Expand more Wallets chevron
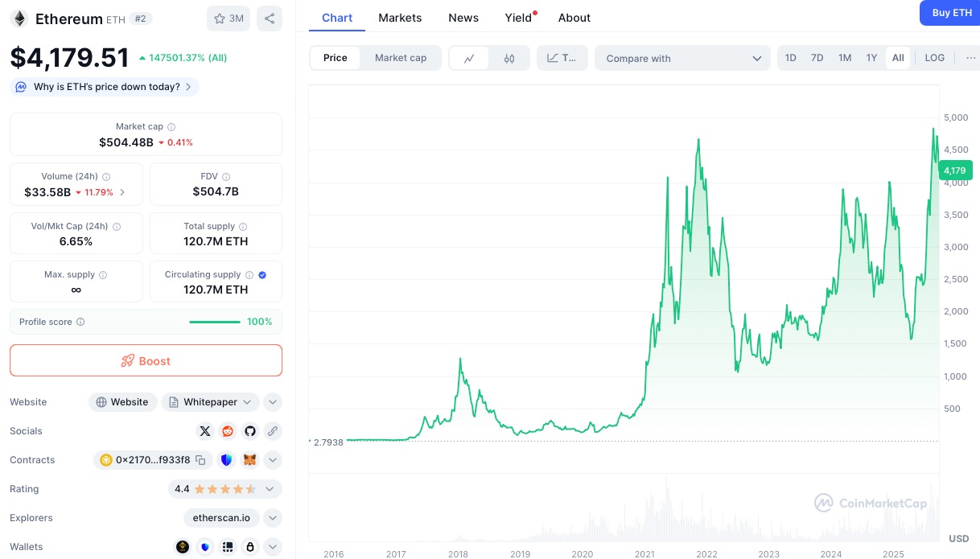This screenshot has width=980, height=559. [273, 547]
